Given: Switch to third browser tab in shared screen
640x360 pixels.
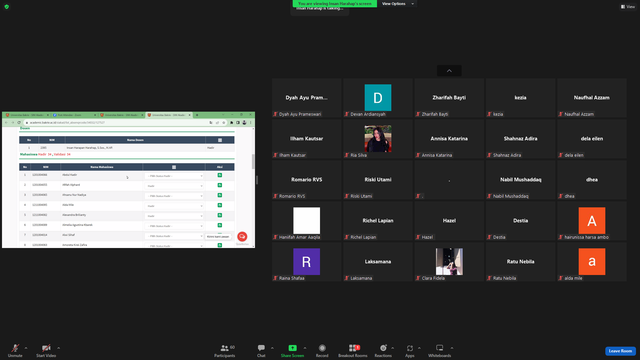Looking at the screenshot, I should (x=121, y=115).
